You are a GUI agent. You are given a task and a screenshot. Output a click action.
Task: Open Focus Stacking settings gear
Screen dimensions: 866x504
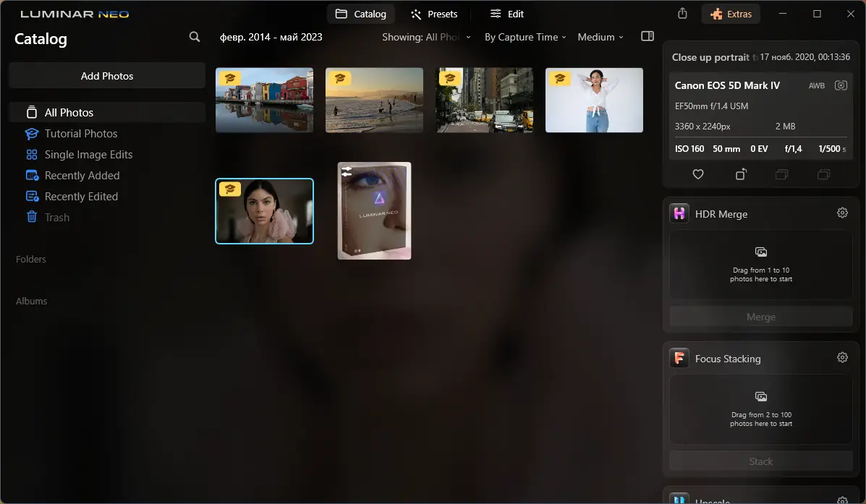(842, 357)
